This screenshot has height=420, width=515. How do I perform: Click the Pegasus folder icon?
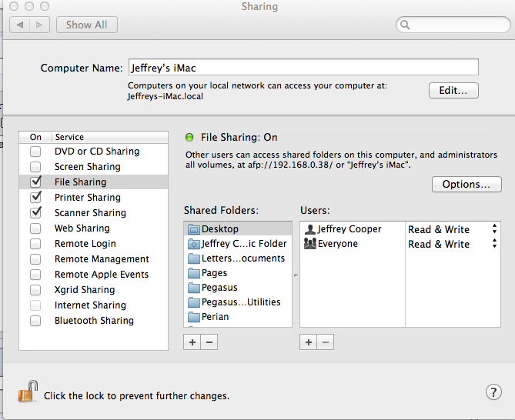click(x=194, y=288)
